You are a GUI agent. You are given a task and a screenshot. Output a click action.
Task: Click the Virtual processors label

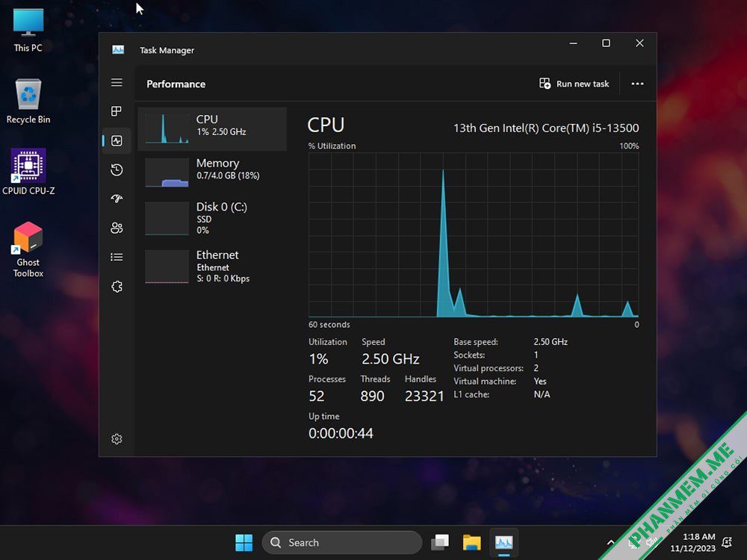[x=489, y=368]
